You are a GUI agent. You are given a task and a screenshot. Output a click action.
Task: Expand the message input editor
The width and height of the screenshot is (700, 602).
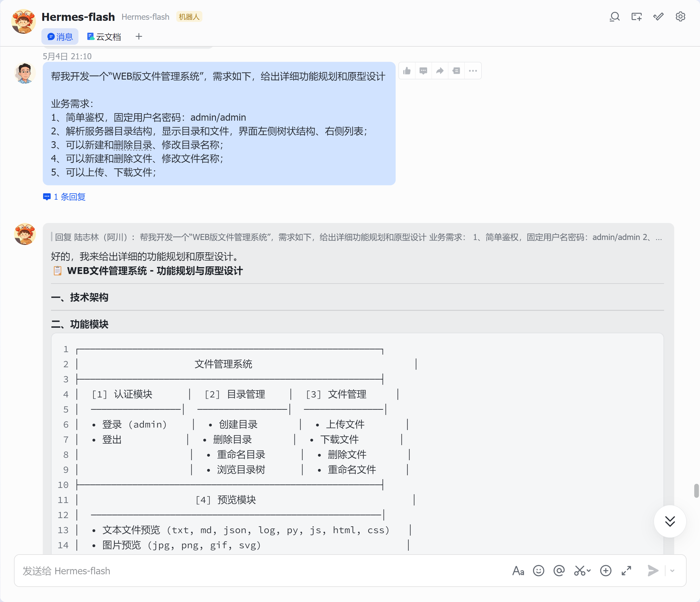pyautogui.click(x=626, y=570)
